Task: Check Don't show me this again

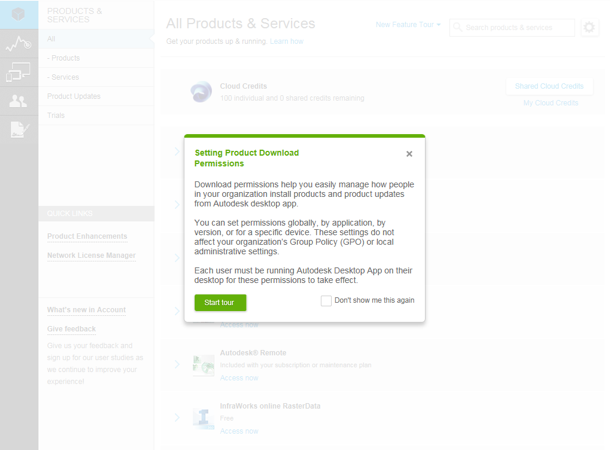Action: (x=326, y=301)
